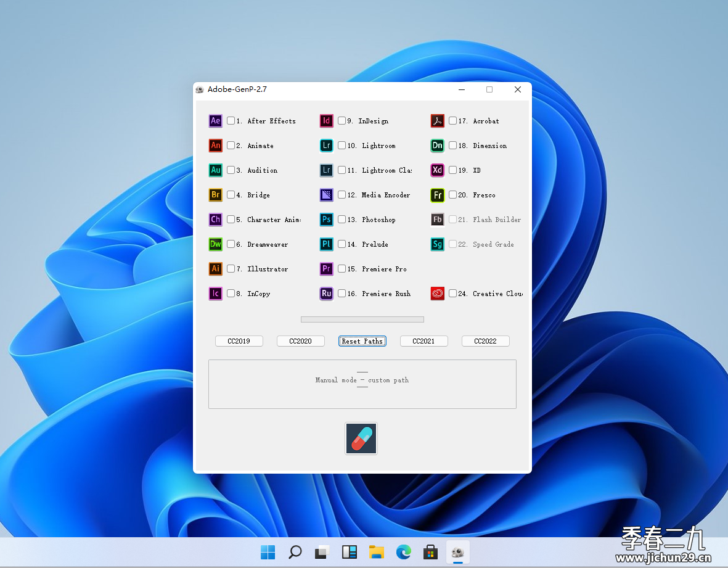The height and width of the screenshot is (568, 728).
Task: Click the Bridge Br icon
Action: point(215,195)
